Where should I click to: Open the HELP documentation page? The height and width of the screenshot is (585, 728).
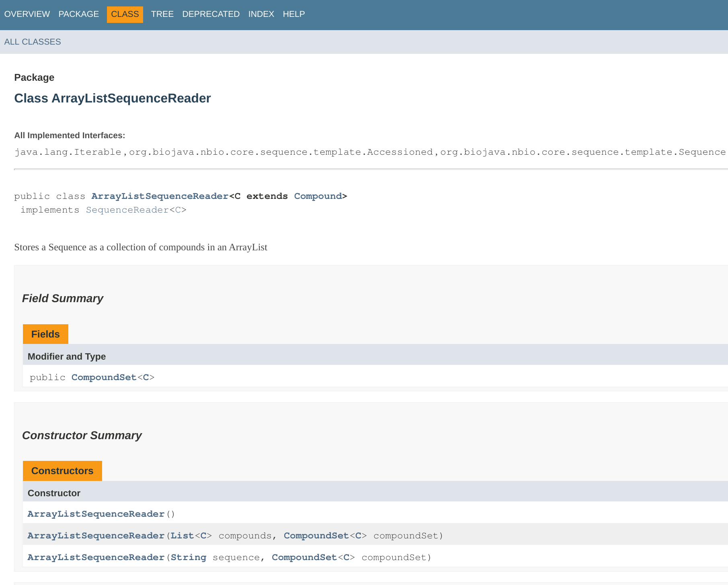tap(293, 14)
